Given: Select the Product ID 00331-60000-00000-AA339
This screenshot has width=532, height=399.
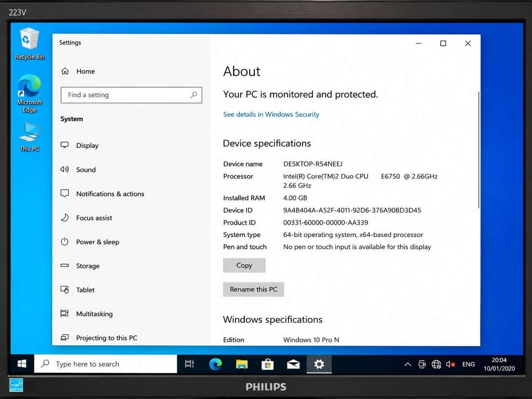Looking at the screenshot, I should coord(326,223).
